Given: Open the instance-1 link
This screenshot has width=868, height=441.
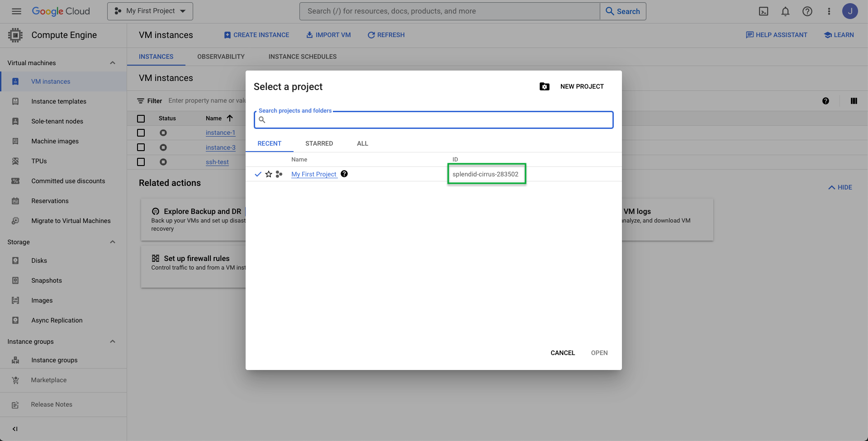Looking at the screenshot, I should [220, 133].
